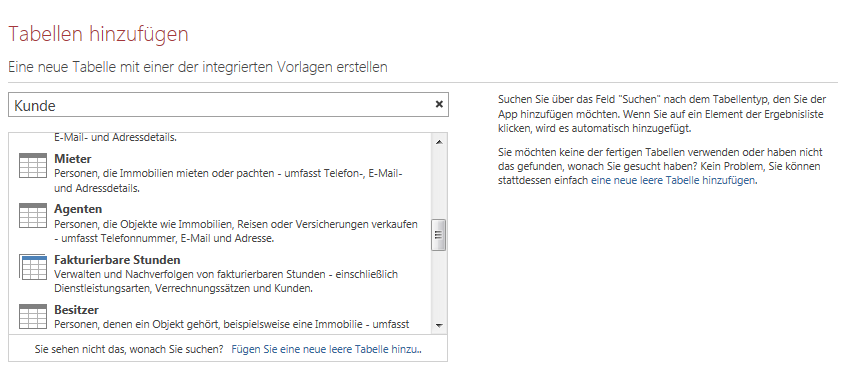The width and height of the screenshot is (851, 388).
Task: Click the Agenten description about Versicherungen verkaufen
Action: click(x=236, y=231)
